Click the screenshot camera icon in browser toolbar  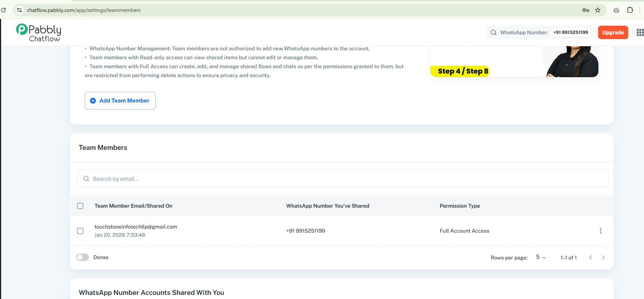point(616,10)
